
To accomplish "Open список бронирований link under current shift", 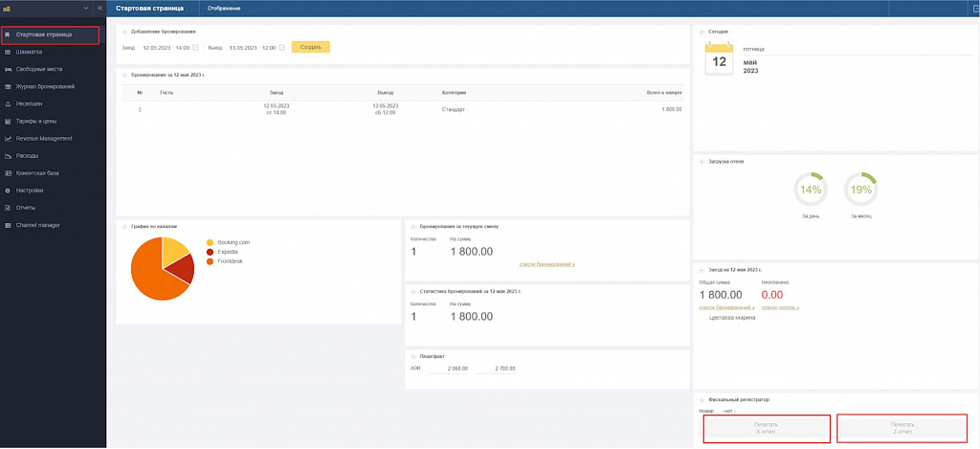I will click(546, 264).
